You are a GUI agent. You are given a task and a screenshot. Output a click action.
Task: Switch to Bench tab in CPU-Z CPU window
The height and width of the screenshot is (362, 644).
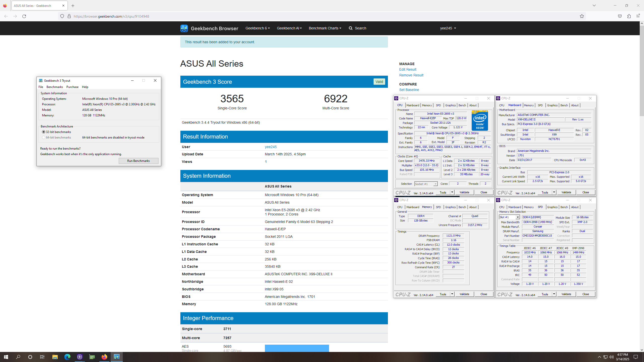(x=462, y=105)
